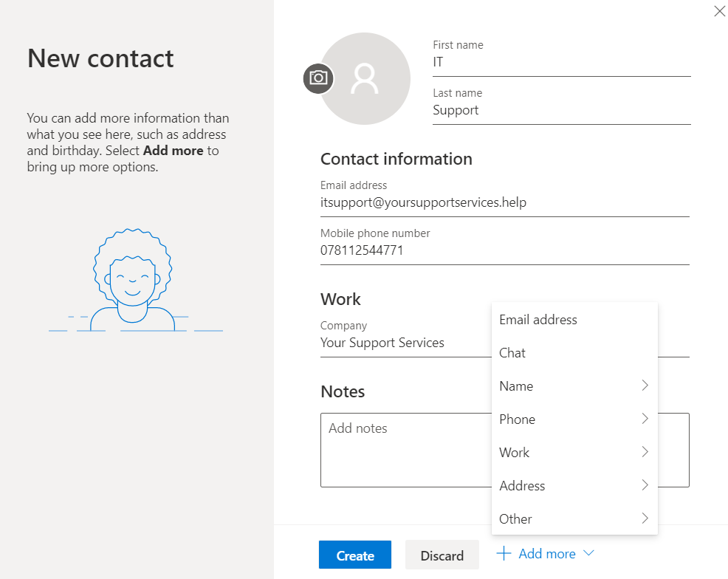Image resolution: width=728 pixels, height=579 pixels.
Task: Expand the Other submenu arrow
Action: (645, 518)
